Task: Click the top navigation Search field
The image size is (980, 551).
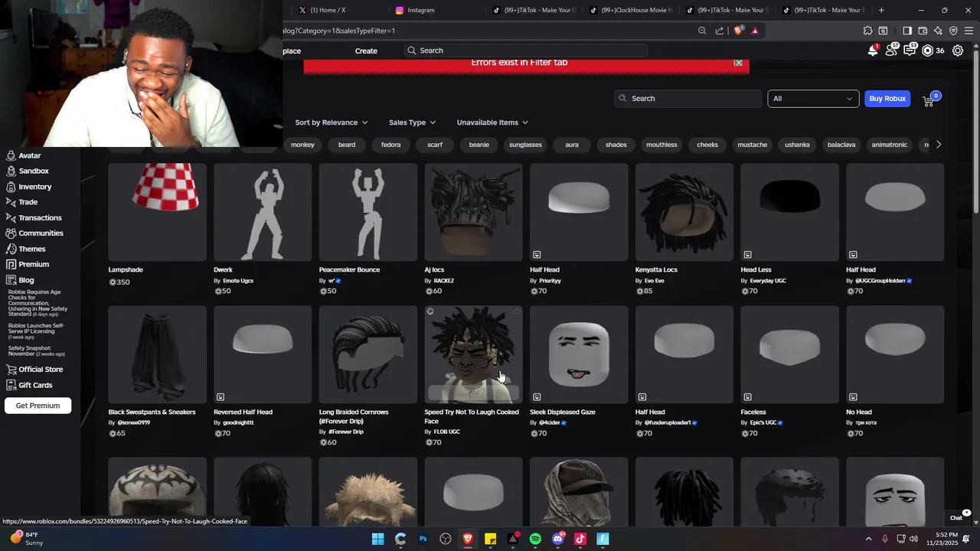Action: click(x=526, y=51)
